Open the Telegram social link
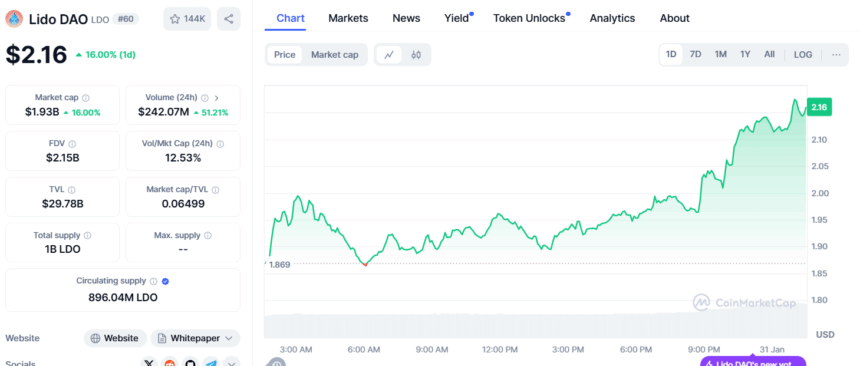 tap(212, 362)
